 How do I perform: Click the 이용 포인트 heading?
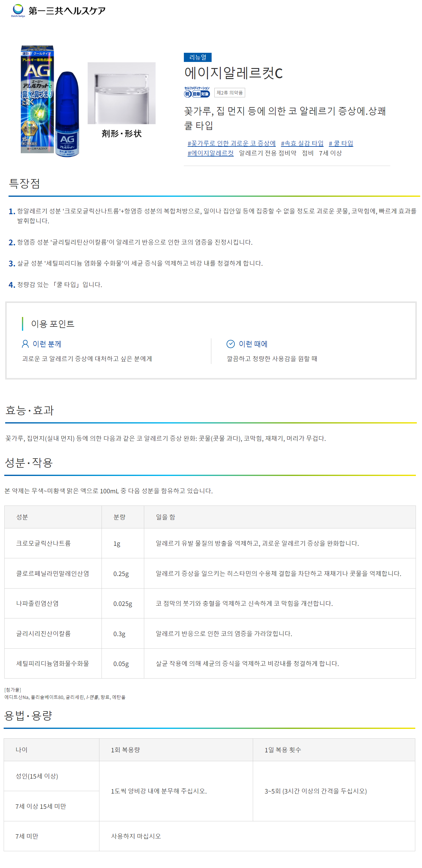52,324
